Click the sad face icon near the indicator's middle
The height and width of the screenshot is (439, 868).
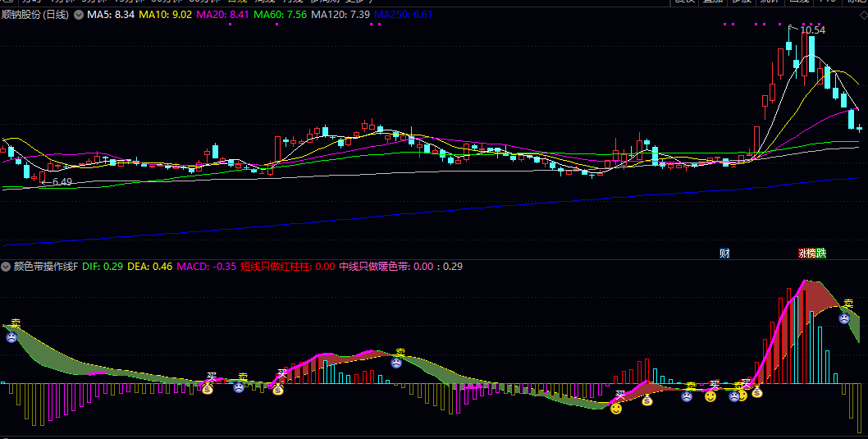pyautogui.click(x=396, y=363)
